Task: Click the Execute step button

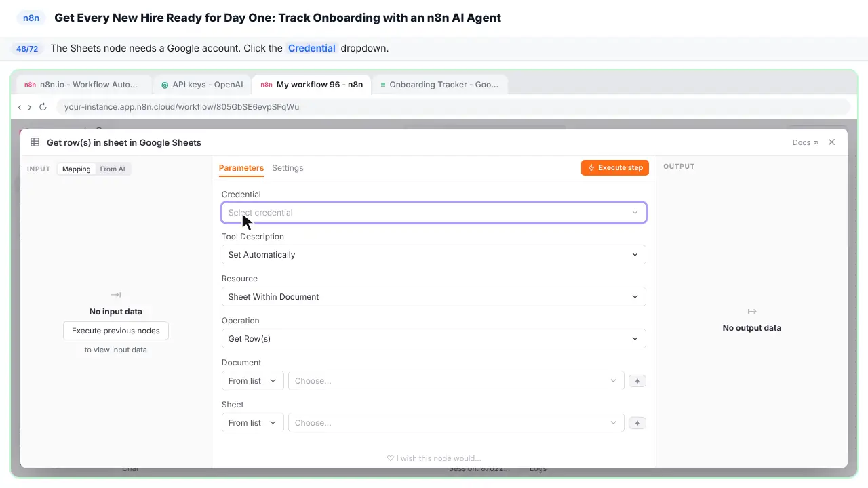Action: coord(615,167)
